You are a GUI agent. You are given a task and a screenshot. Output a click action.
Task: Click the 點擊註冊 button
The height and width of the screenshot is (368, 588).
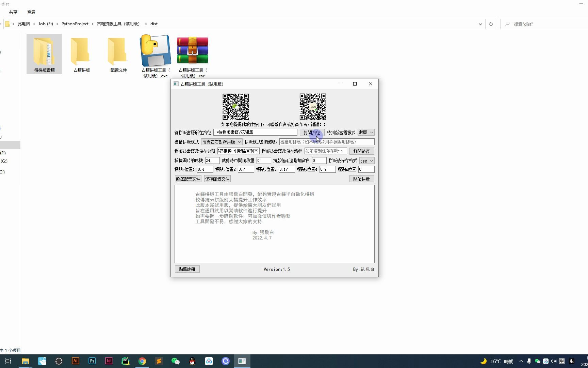[187, 269]
